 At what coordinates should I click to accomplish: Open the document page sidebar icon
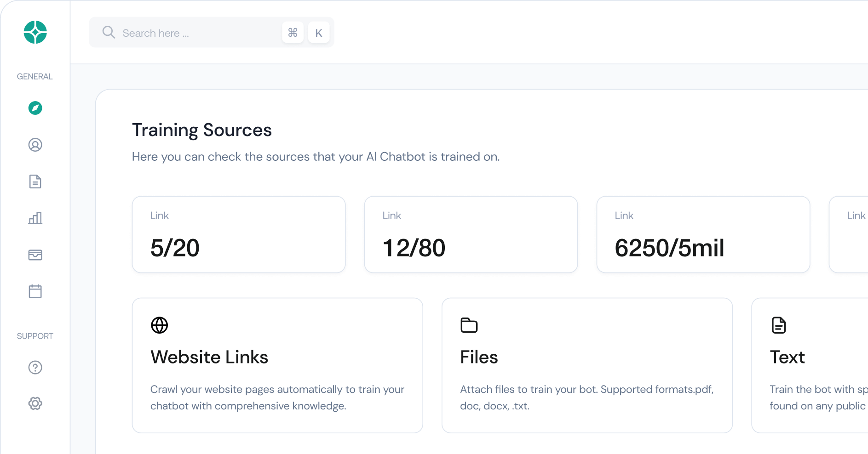point(35,182)
